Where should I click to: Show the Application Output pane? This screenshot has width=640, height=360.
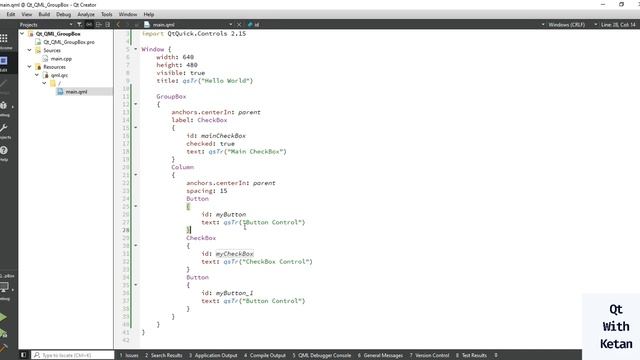213,356
